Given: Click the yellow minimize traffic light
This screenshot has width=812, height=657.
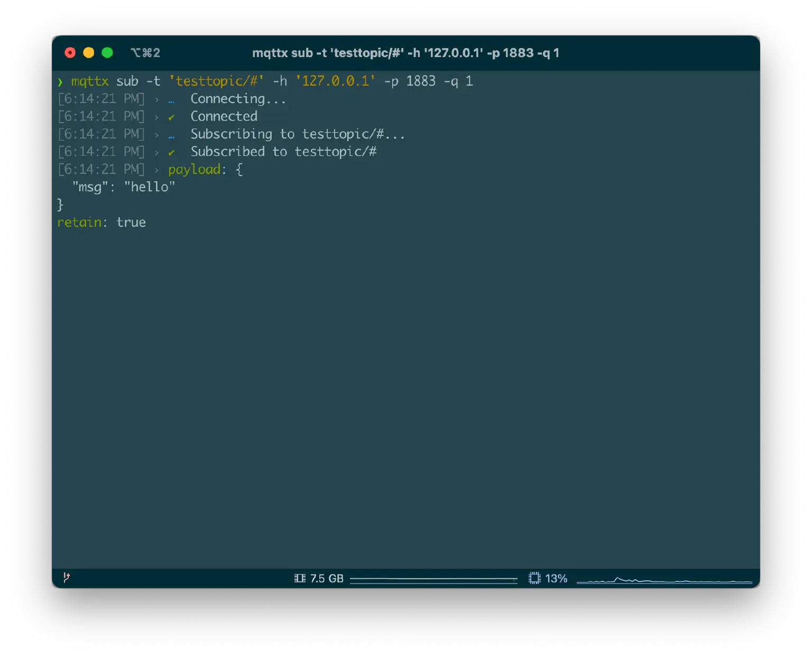Looking at the screenshot, I should point(88,53).
